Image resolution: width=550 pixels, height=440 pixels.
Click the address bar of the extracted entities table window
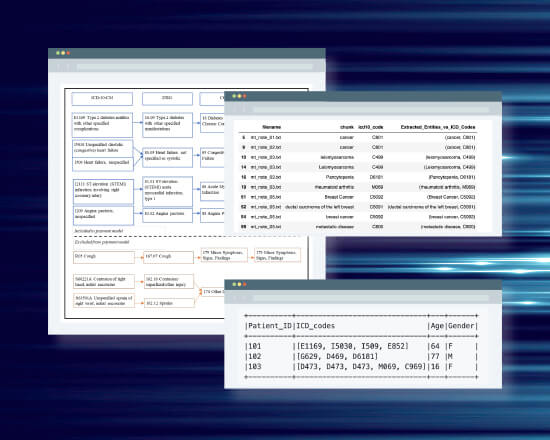[371, 109]
